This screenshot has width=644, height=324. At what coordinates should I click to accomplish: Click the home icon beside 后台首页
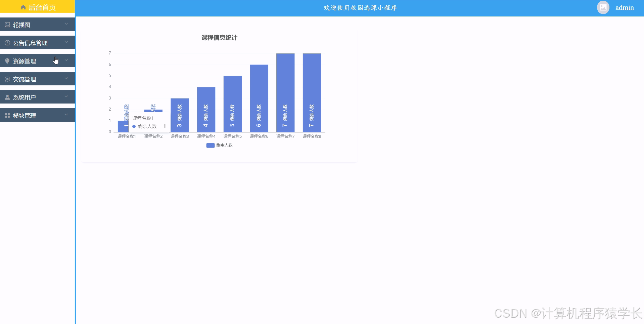pyautogui.click(x=23, y=7)
